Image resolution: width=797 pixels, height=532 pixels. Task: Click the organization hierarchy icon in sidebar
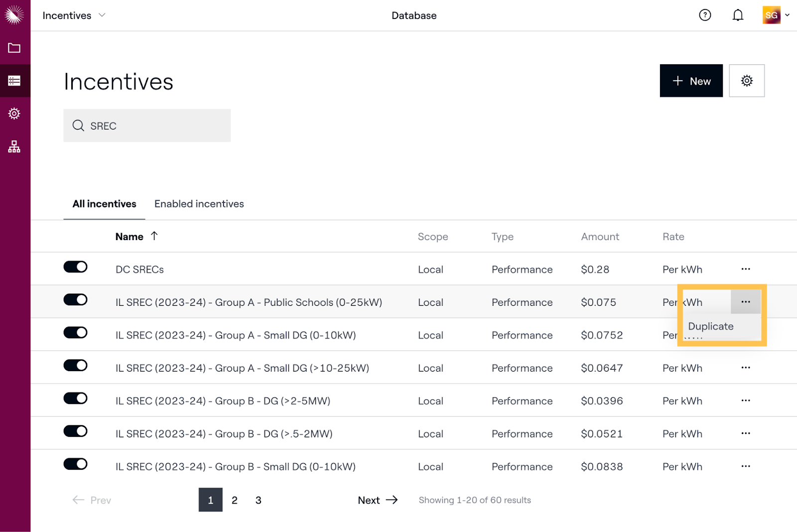(x=14, y=146)
